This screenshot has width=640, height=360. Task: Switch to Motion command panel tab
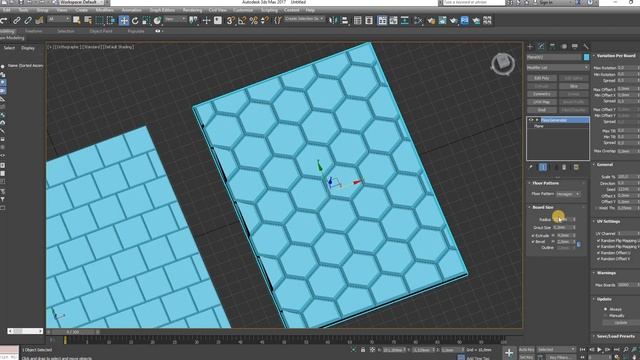[564, 47]
